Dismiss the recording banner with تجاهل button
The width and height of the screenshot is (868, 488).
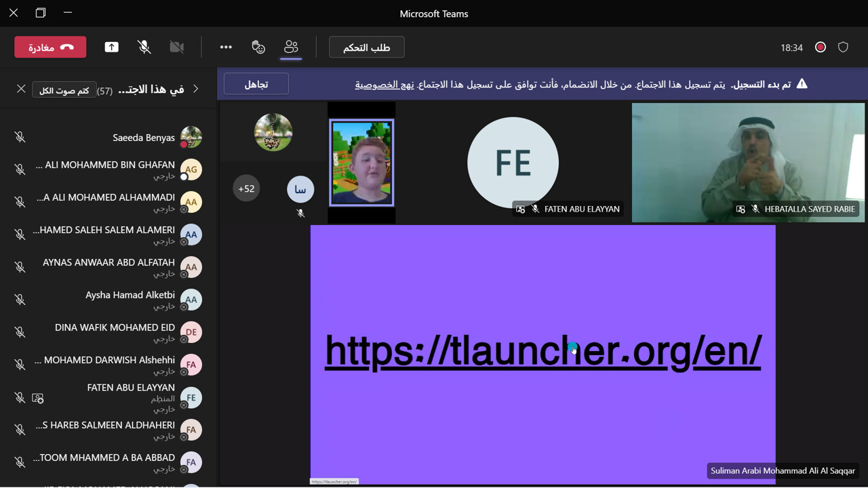click(256, 84)
